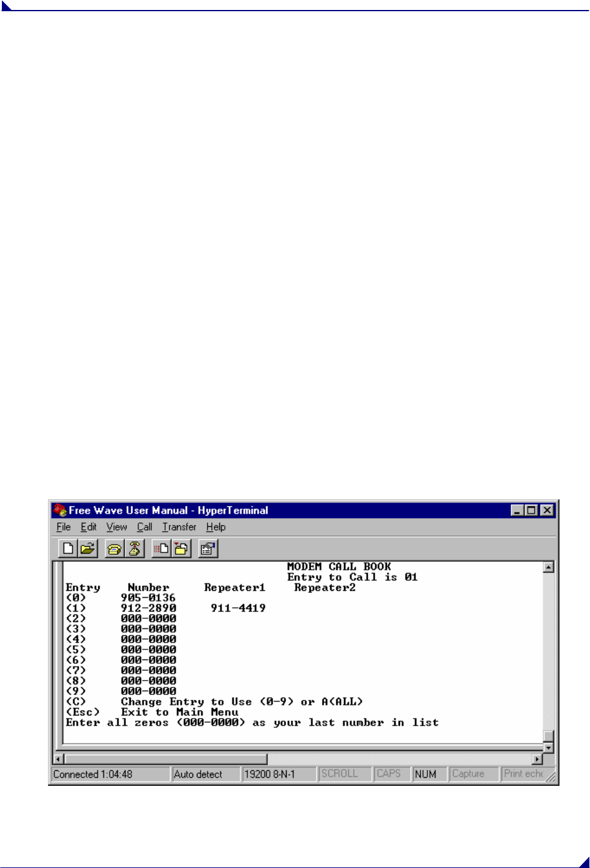Open the Transfer menu
The height and width of the screenshot is (868, 590).
(179, 527)
